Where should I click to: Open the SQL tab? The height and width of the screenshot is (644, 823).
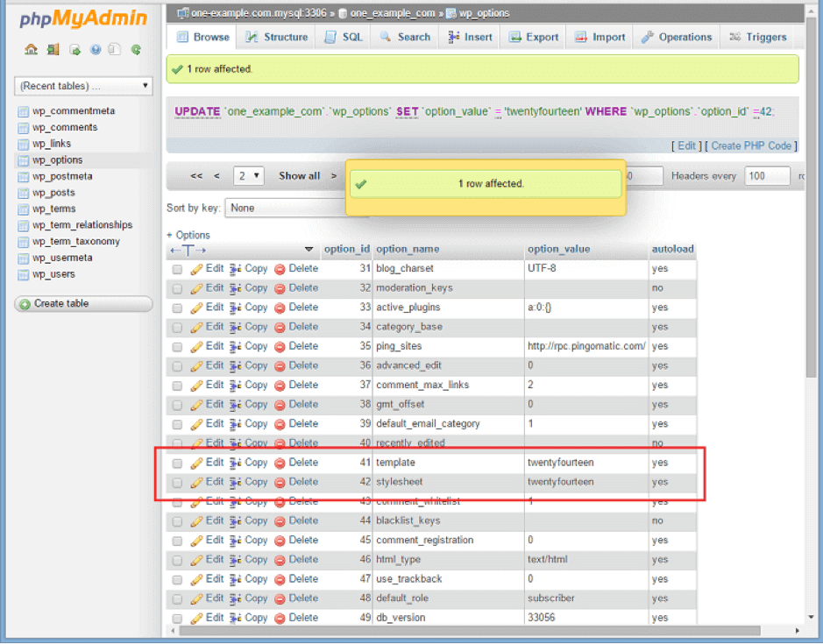click(344, 38)
